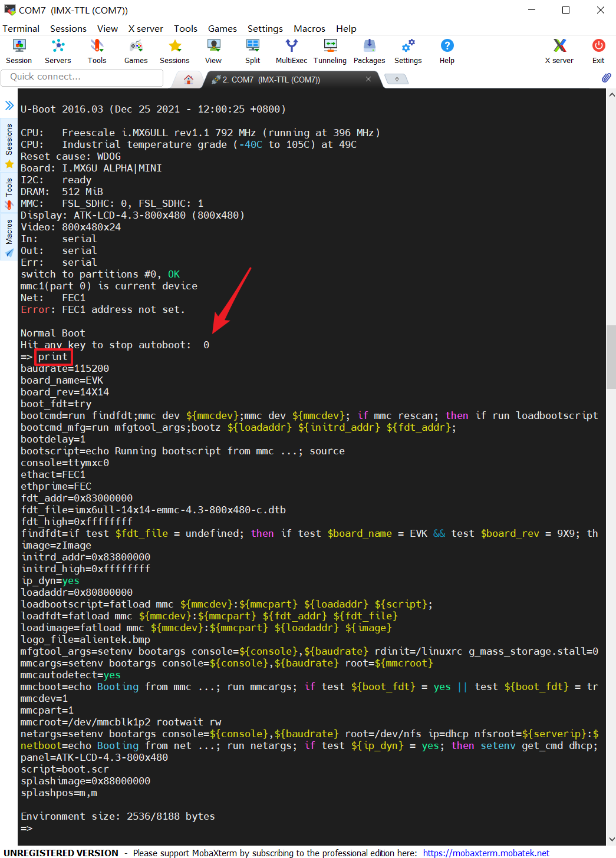Open the Packages toolbar icon

coord(369,51)
